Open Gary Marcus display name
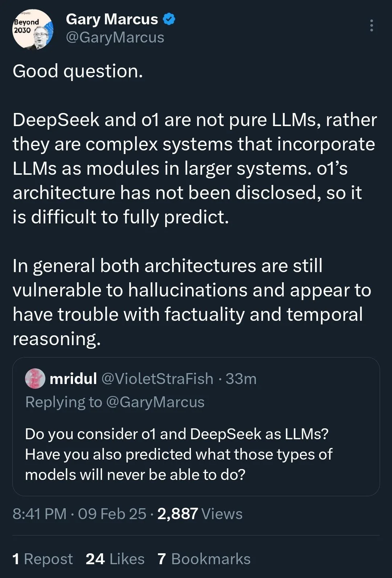The image size is (392, 578). pos(112,19)
